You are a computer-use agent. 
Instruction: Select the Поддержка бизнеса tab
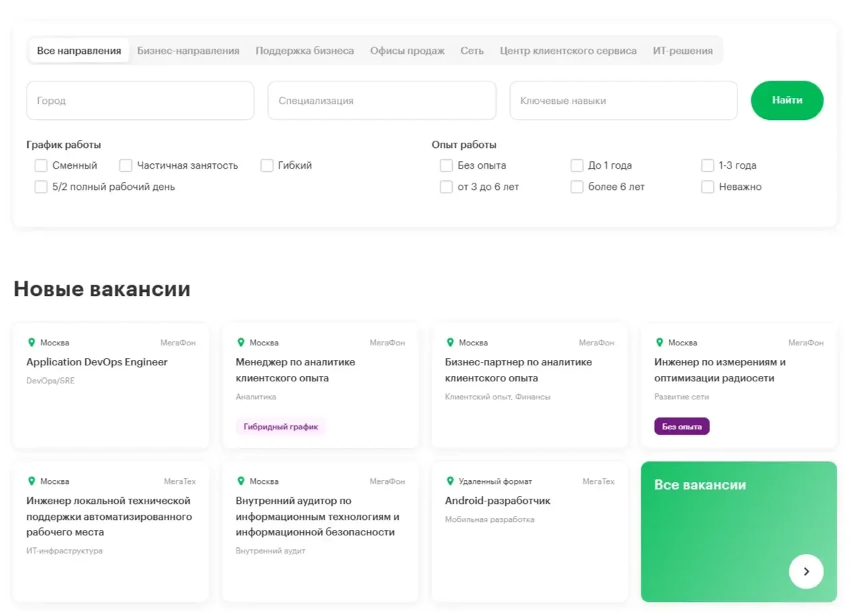305,51
